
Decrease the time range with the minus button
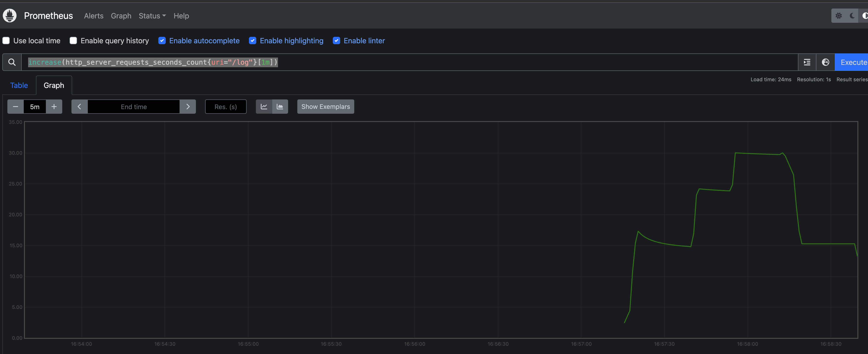pyautogui.click(x=15, y=107)
